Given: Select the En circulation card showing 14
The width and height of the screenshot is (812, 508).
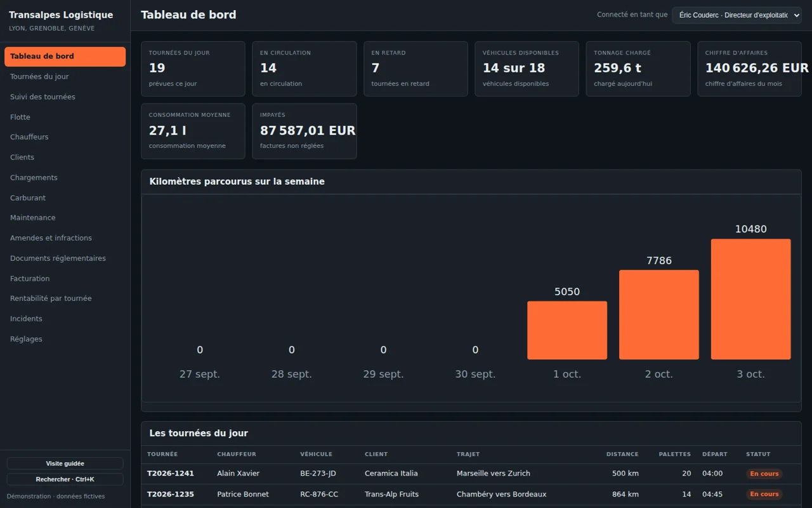Looking at the screenshot, I should [x=304, y=69].
